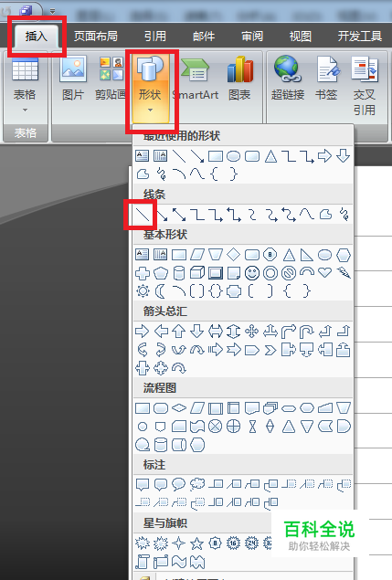392x580 pixels.
Task: Select the oval callout in 标注
Action: tap(179, 484)
